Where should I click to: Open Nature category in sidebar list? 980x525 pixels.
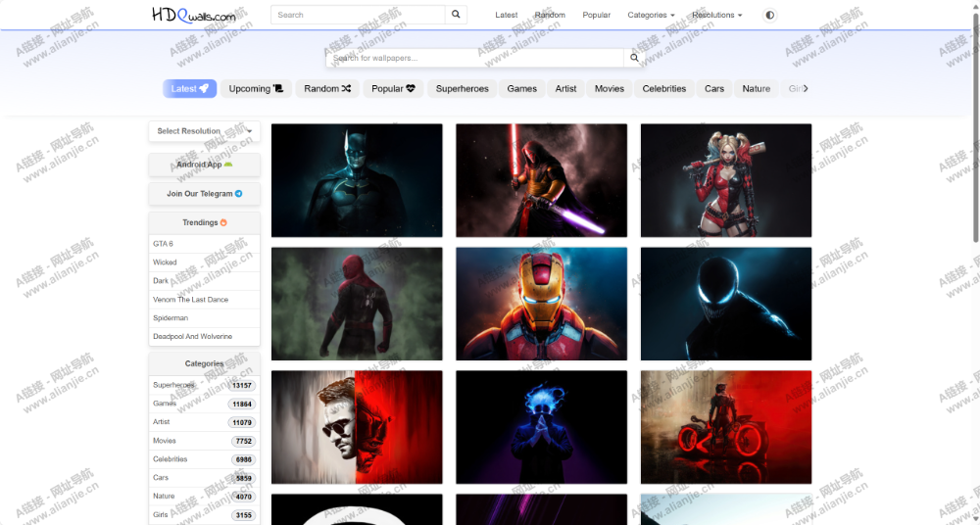pyautogui.click(x=205, y=497)
